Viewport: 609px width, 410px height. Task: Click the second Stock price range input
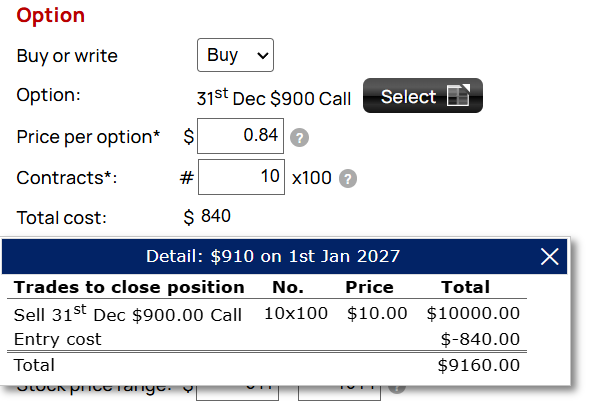pos(339,393)
